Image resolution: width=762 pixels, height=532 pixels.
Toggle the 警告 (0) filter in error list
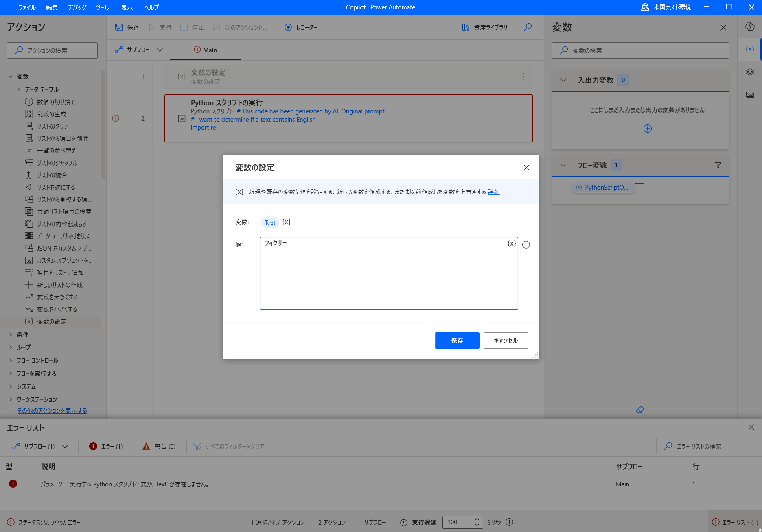point(159,446)
